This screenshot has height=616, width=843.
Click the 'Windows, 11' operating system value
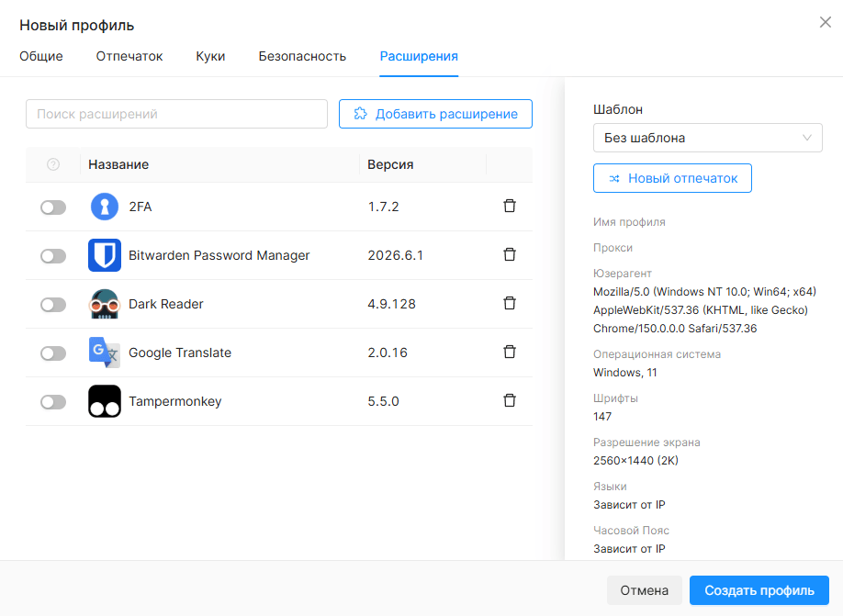click(x=625, y=373)
